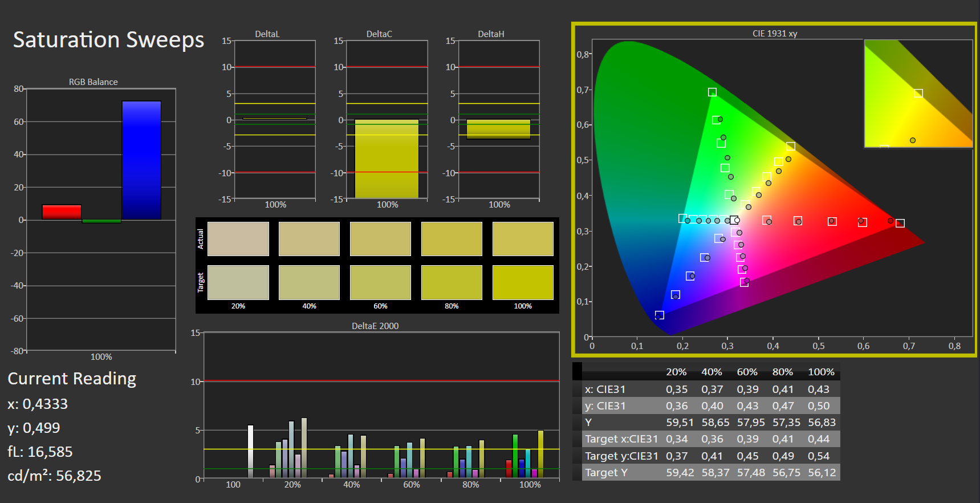Select the 20% label under DeltaE 2000 chart
Viewport: 980px width, 503px height.
tap(292, 485)
